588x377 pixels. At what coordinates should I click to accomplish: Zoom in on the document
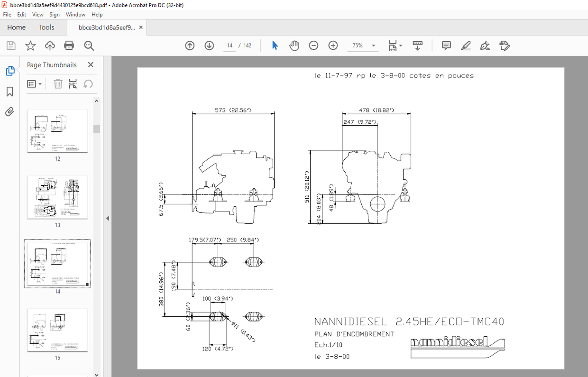tap(333, 45)
